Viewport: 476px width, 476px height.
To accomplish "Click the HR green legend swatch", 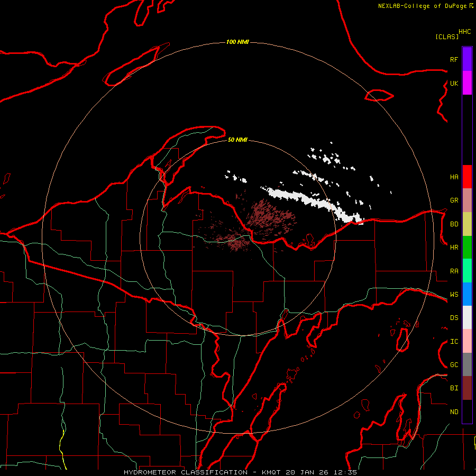I will 467,248.
